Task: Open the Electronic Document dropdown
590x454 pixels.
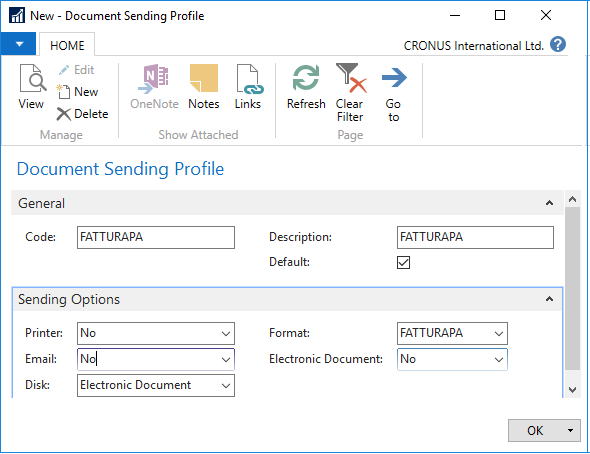Action: coord(499,359)
